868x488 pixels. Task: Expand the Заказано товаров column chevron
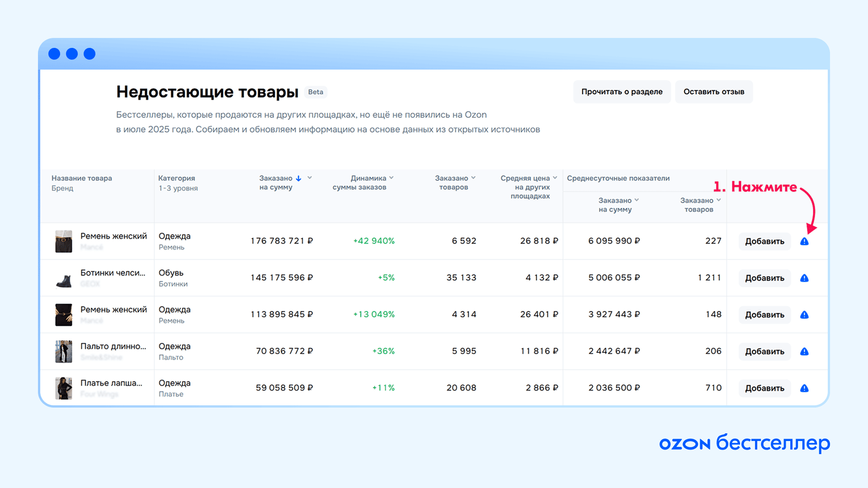point(473,178)
